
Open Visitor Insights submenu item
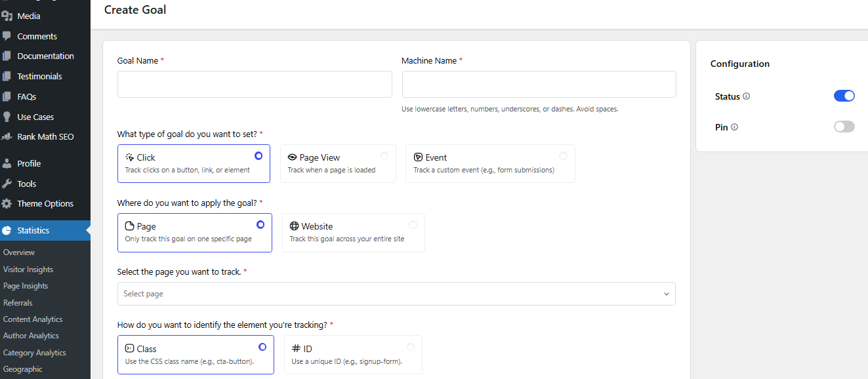coord(28,269)
